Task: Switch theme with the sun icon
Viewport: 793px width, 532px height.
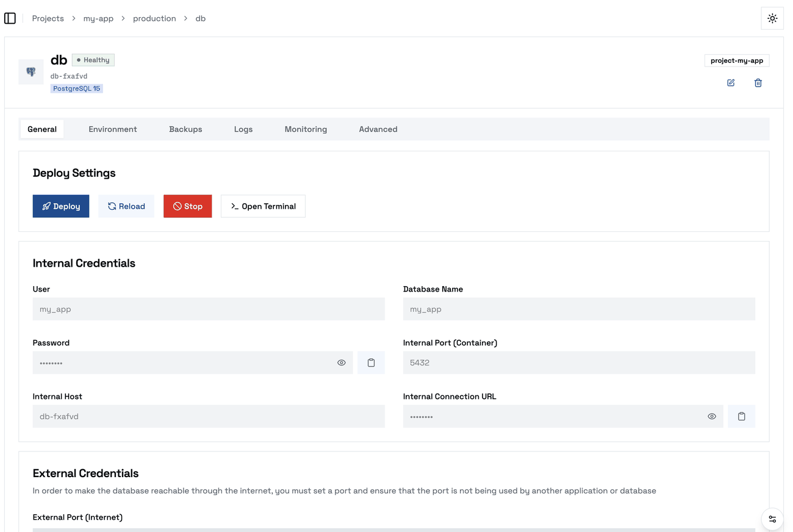Action: point(772,18)
